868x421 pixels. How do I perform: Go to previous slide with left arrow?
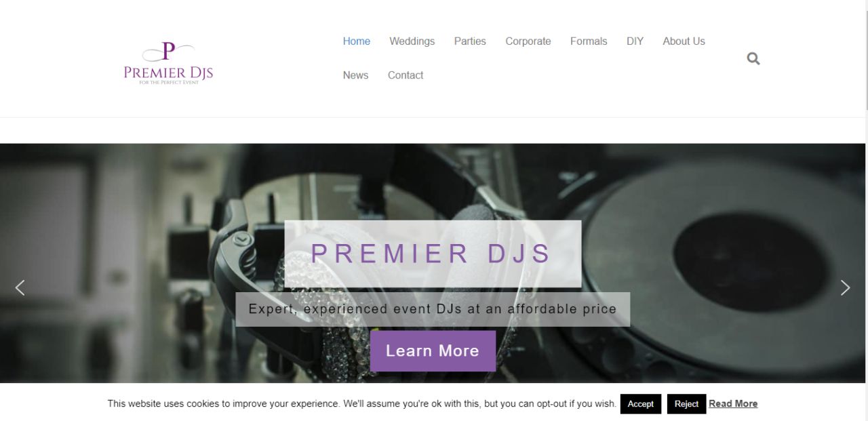[x=20, y=287]
